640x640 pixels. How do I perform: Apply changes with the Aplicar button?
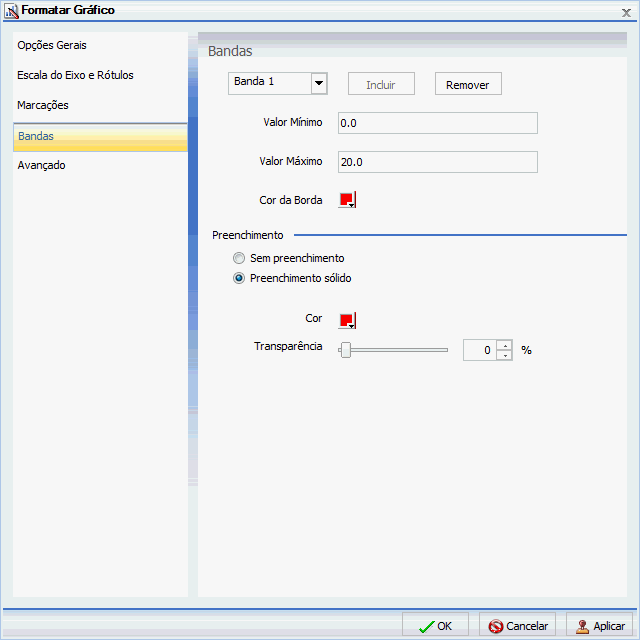601,626
